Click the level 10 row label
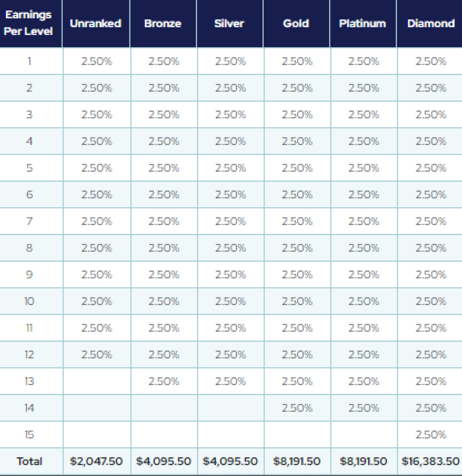This screenshot has height=476, width=462. pyautogui.click(x=29, y=301)
